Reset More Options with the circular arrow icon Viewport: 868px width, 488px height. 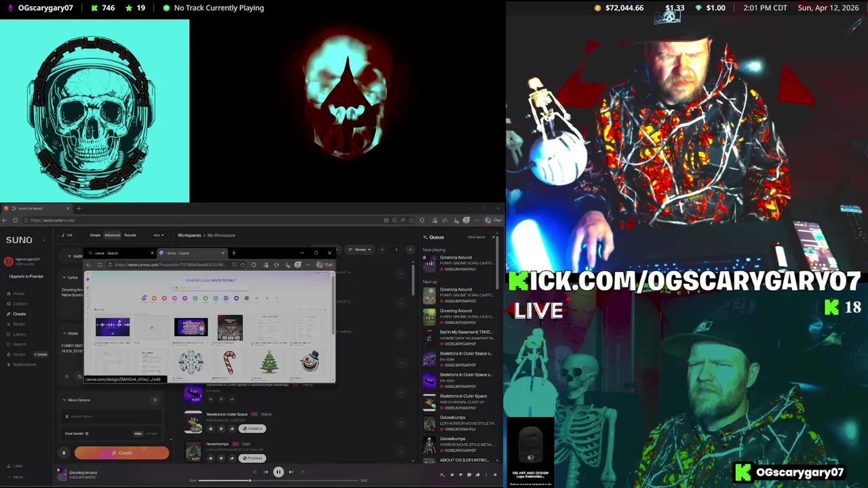click(155, 400)
